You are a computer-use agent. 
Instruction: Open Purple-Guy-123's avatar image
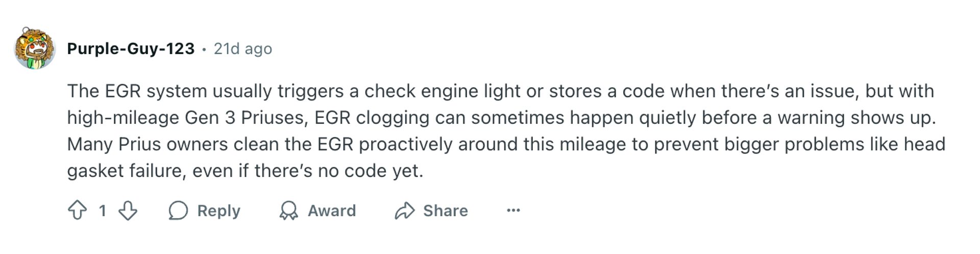[x=34, y=49]
